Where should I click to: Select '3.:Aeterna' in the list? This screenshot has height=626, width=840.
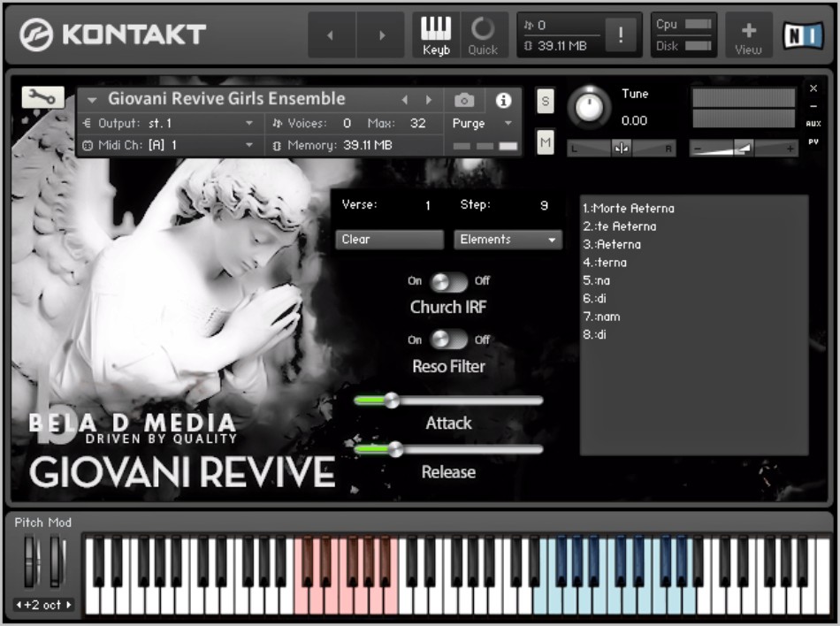pos(612,245)
